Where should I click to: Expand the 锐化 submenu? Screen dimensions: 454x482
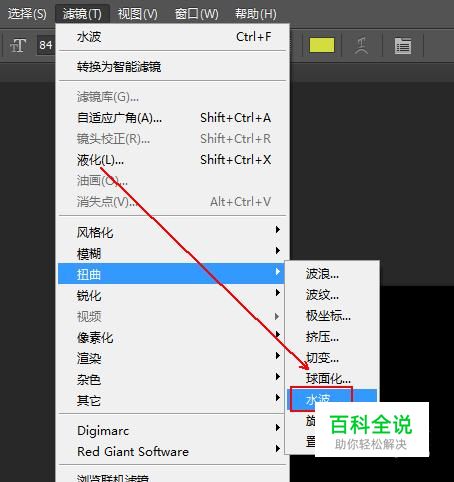171,295
